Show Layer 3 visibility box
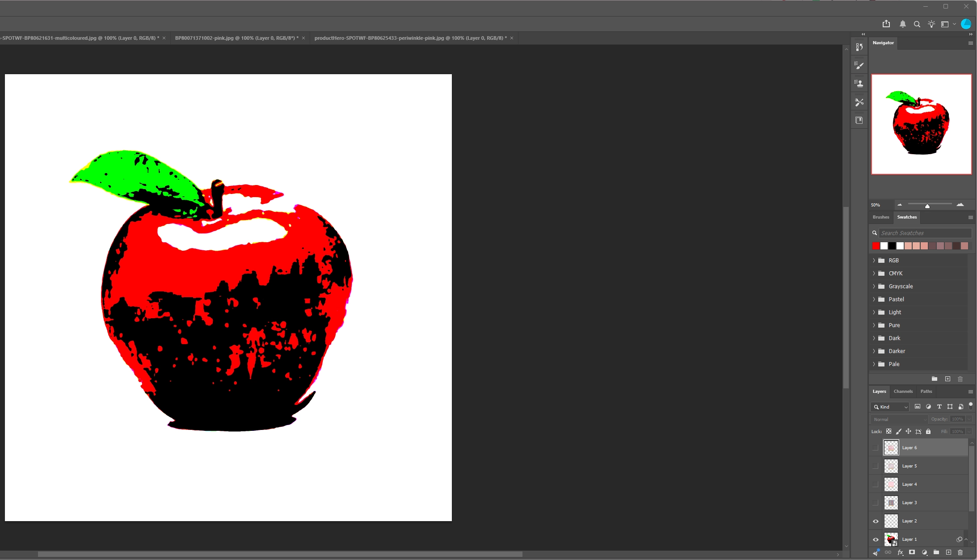The height and width of the screenshot is (560, 977). (876, 502)
